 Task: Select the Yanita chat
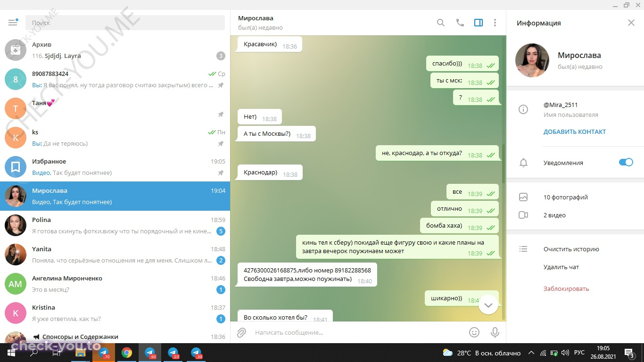point(115,255)
